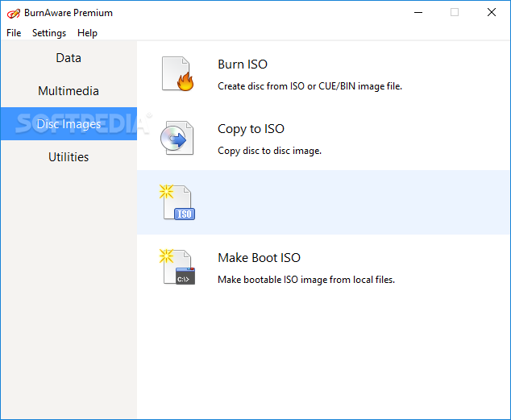Open the Copy to ISO title link
Screen dimensions: 511x420
point(251,129)
